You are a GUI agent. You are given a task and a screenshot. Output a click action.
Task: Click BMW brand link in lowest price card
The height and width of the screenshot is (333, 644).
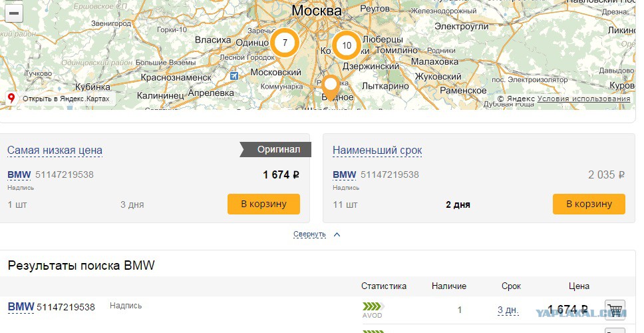[x=19, y=174]
